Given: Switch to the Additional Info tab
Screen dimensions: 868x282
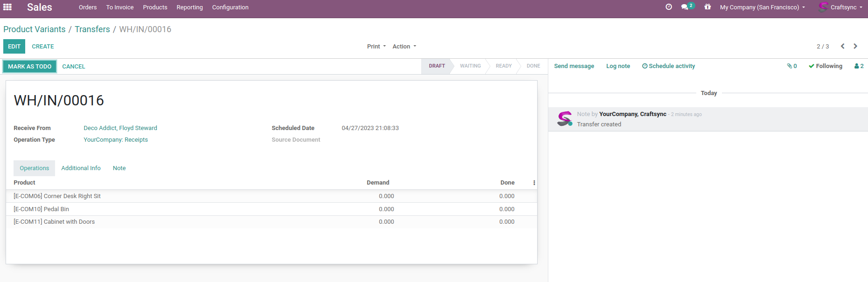Looking at the screenshot, I should coord(81,168).
